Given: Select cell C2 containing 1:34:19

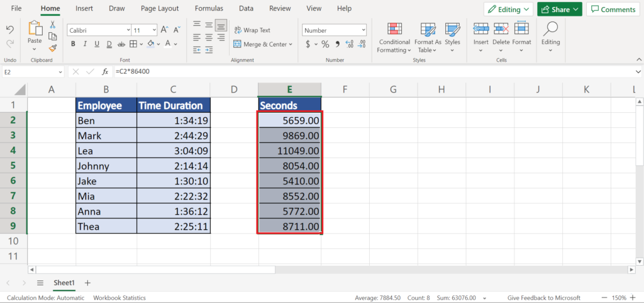Looking at the screenshot, I should 173,120.
